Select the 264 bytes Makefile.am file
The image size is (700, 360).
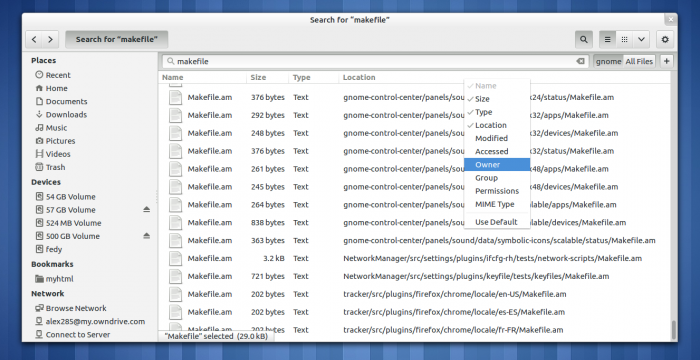tap(414, 205)
